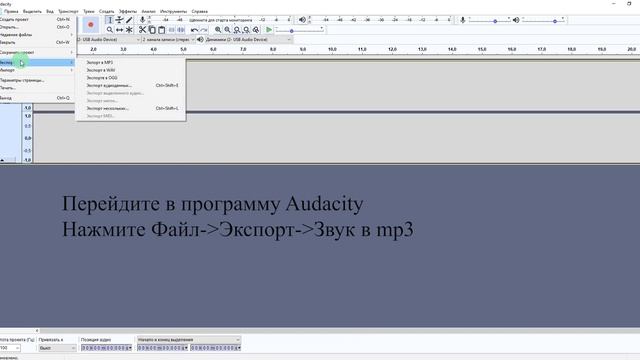Screen dimensions: 640x360
Task: Open the recording device dropdown
Action: tap(109, 40)
